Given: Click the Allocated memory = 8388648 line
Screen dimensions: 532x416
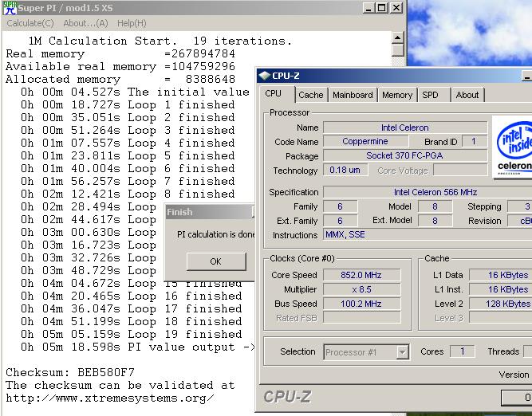Looking at the screenshot, I should (120, 80).
